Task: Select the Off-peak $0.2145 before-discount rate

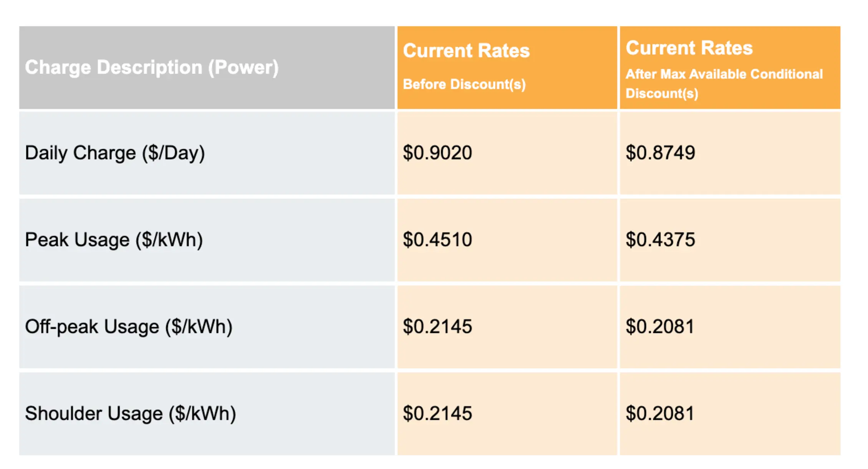Action: [437, 327]
